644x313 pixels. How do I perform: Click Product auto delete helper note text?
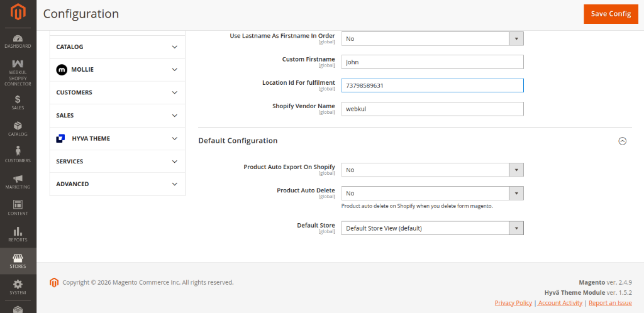click(417, 206)
